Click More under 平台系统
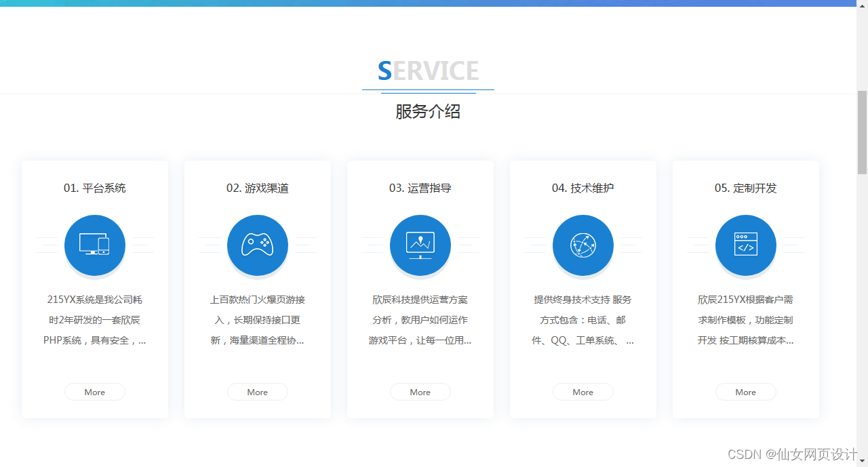 coord(95,392)
